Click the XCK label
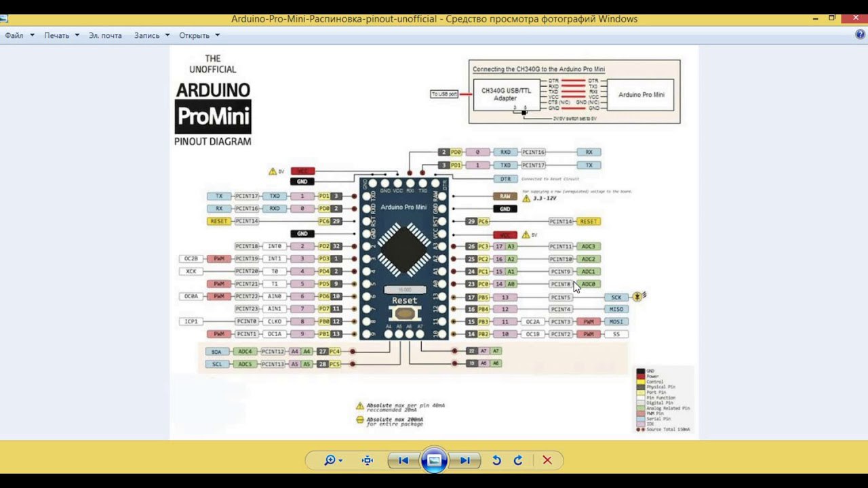Screen dimensions: 868x488 pos(192,271)
